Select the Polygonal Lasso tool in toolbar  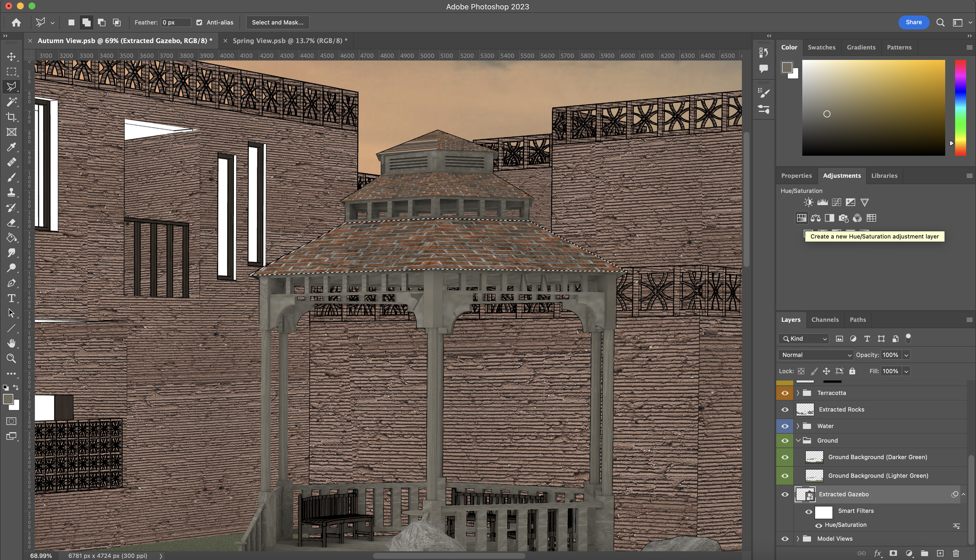[11, 87]
